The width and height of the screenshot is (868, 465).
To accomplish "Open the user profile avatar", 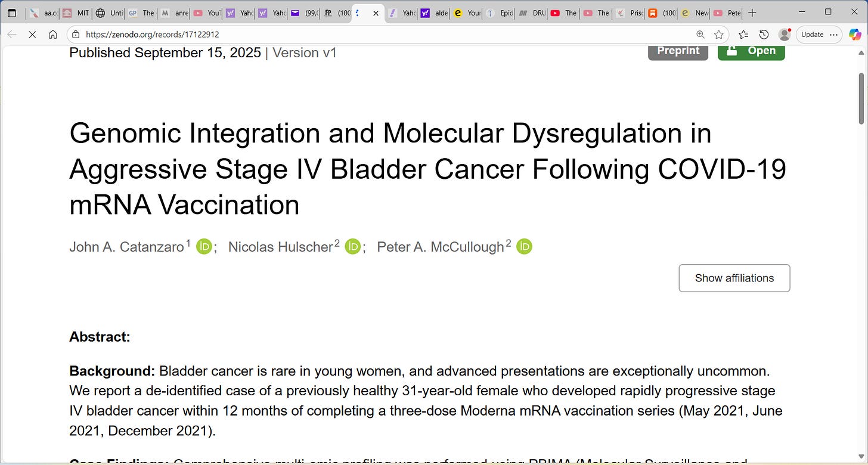I will (785, 35).
